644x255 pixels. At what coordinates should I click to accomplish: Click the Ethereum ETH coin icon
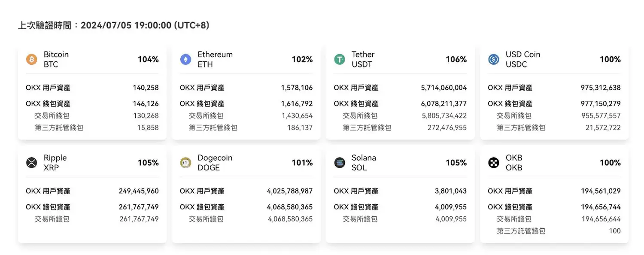(185, 59)
